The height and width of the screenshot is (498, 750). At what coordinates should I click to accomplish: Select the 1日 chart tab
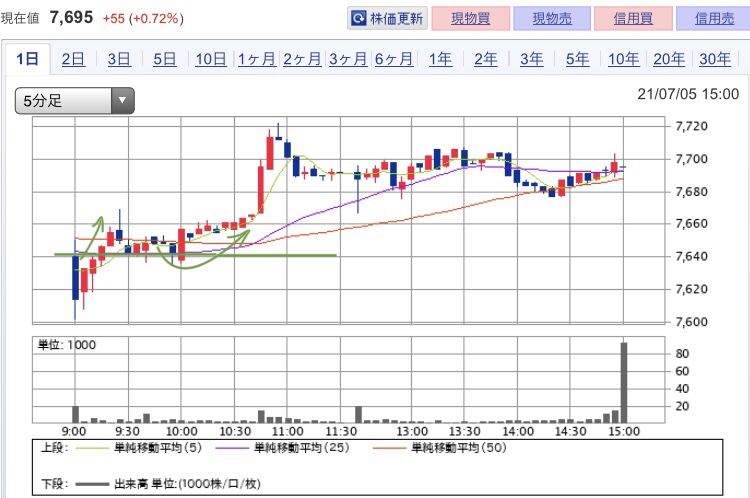[27, 59]
